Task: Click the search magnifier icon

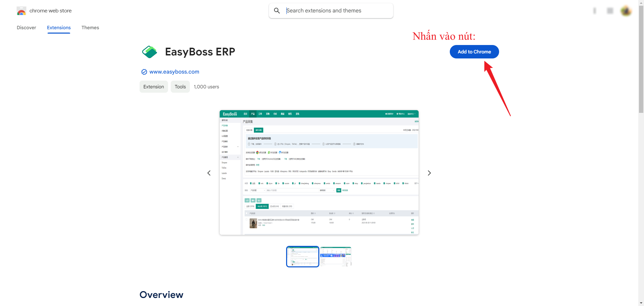Action: click(277, 11)
